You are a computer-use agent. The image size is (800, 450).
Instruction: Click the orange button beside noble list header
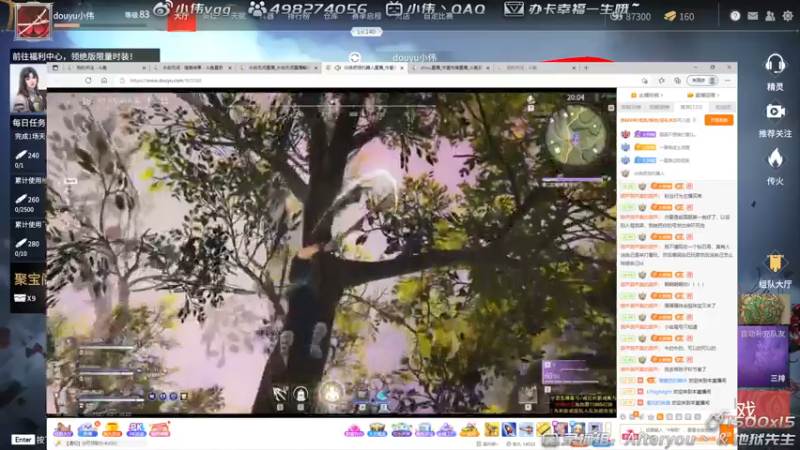(x=719, y=120)
